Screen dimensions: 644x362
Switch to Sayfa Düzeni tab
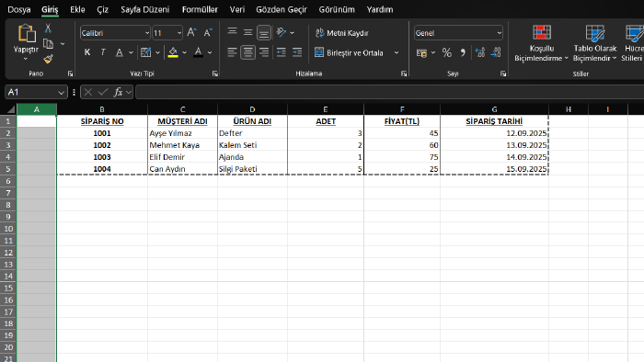click(144, 9)
